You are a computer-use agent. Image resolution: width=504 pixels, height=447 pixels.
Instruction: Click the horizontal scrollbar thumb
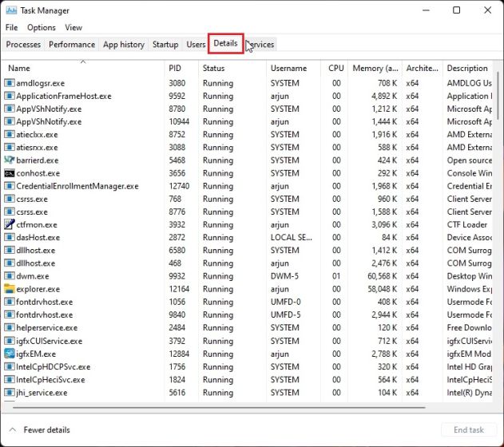[219, 408]
